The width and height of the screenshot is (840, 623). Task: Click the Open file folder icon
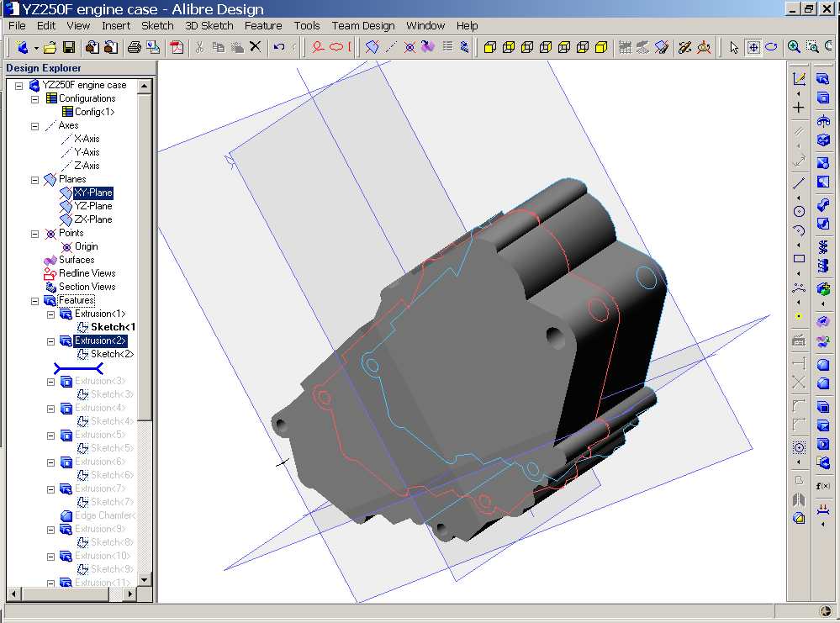pyautogui.click(x=50, y=48)
